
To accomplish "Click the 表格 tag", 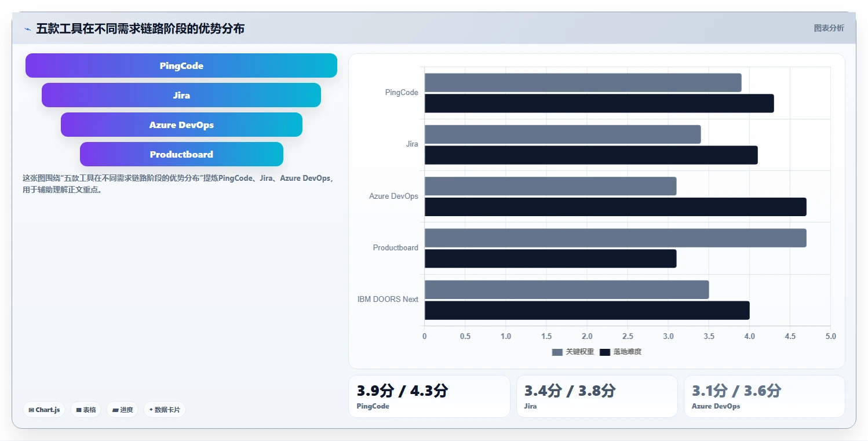I will click(x=86, y=410).
